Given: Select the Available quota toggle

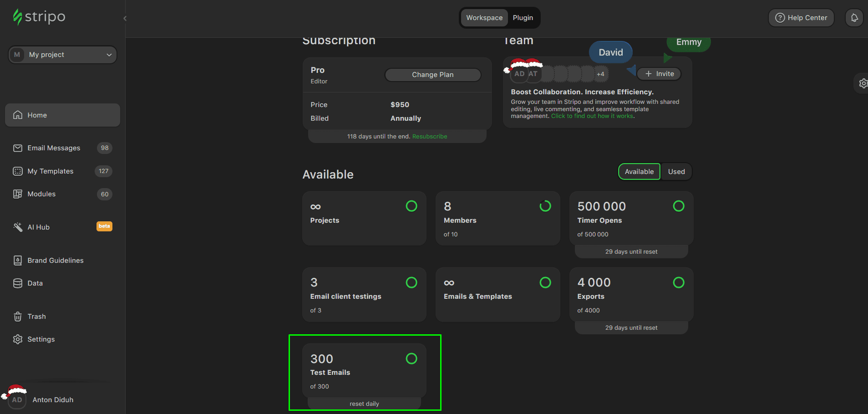Looking at the screenshot, I should coord(639,172).
